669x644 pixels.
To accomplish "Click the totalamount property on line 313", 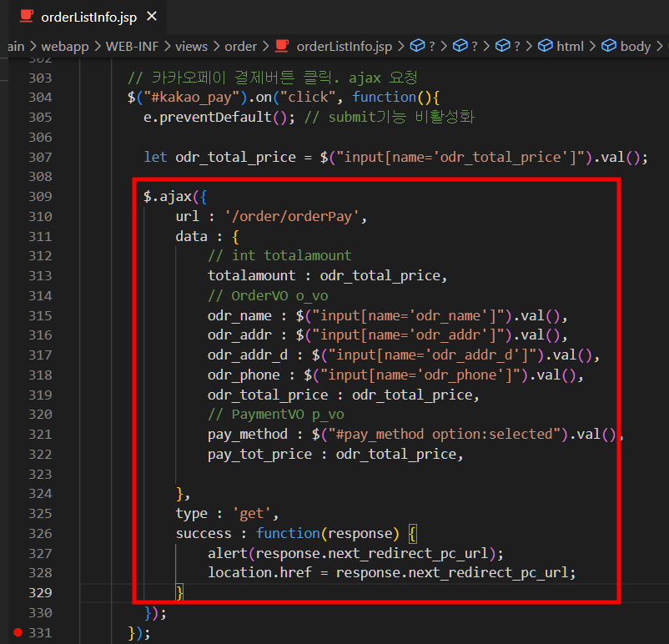I will point(251,275).
